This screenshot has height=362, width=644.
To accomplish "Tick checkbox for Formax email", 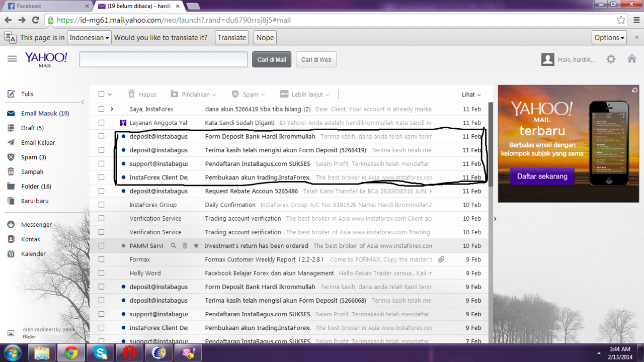I will pyautogui.click(x=102, y=259).
